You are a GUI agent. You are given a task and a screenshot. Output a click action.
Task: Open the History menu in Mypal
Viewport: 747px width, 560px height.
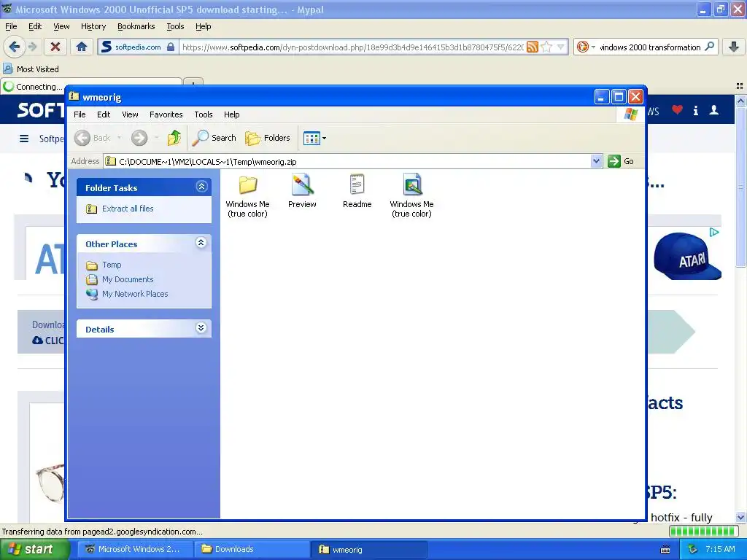pyautogui.click(x=93, y=27)
